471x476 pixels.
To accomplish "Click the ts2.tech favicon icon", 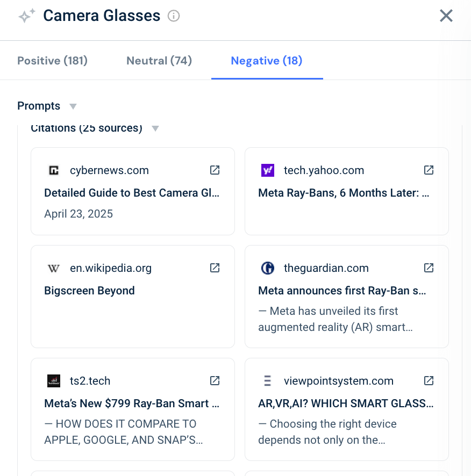I will tap(53, 380).
